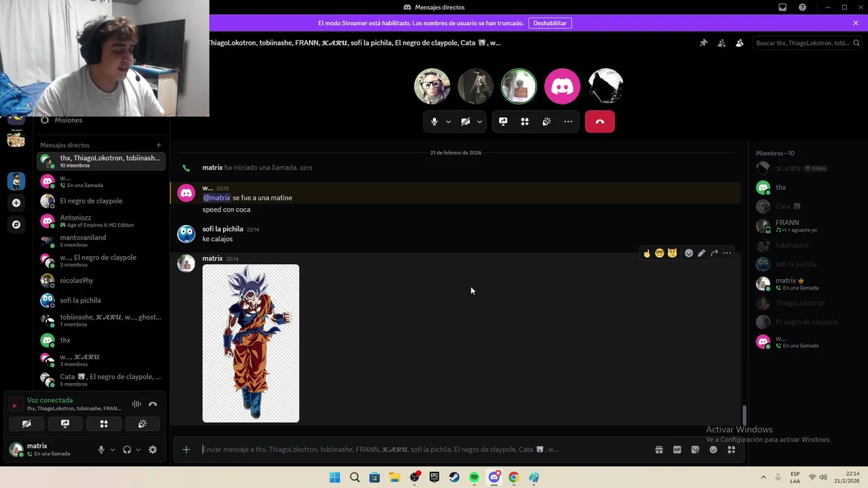Dismiss the Streamer mode banner
868x488 pixels.
pyautogui.click(x=856, y=23)
